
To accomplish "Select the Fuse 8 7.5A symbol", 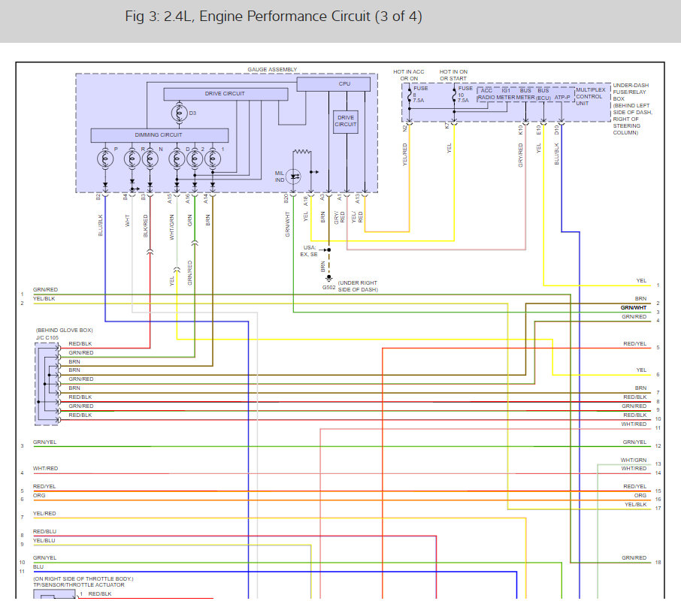I will pos(409,96).
